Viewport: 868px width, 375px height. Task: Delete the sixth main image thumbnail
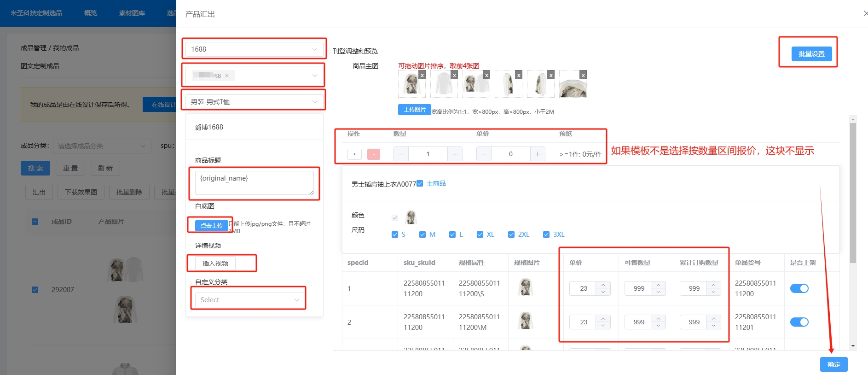(x=583, y=75)
